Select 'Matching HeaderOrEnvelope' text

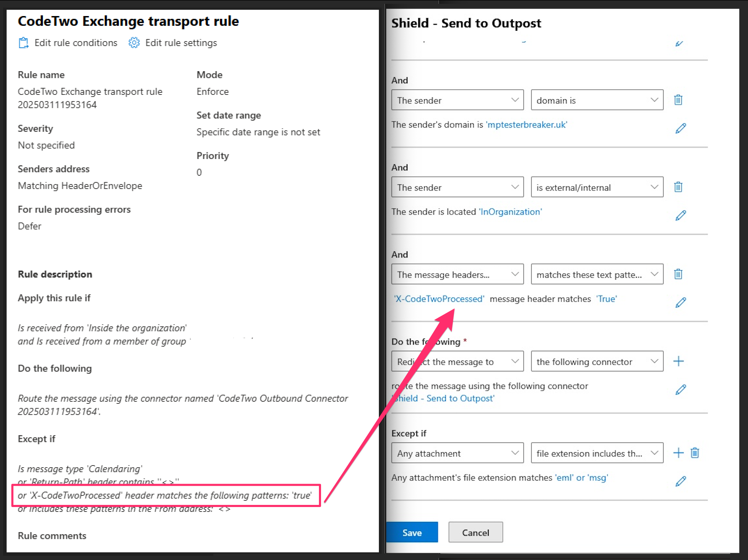[80, 186]
